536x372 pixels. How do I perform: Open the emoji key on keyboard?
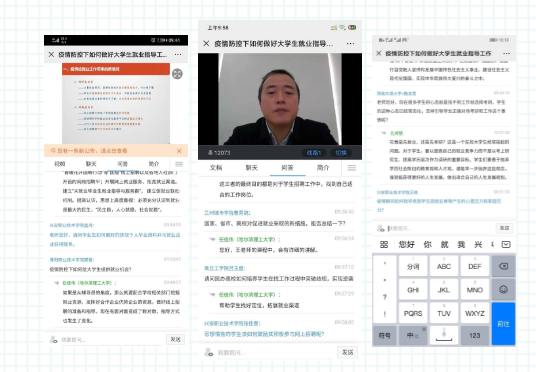tap(504, 290)
